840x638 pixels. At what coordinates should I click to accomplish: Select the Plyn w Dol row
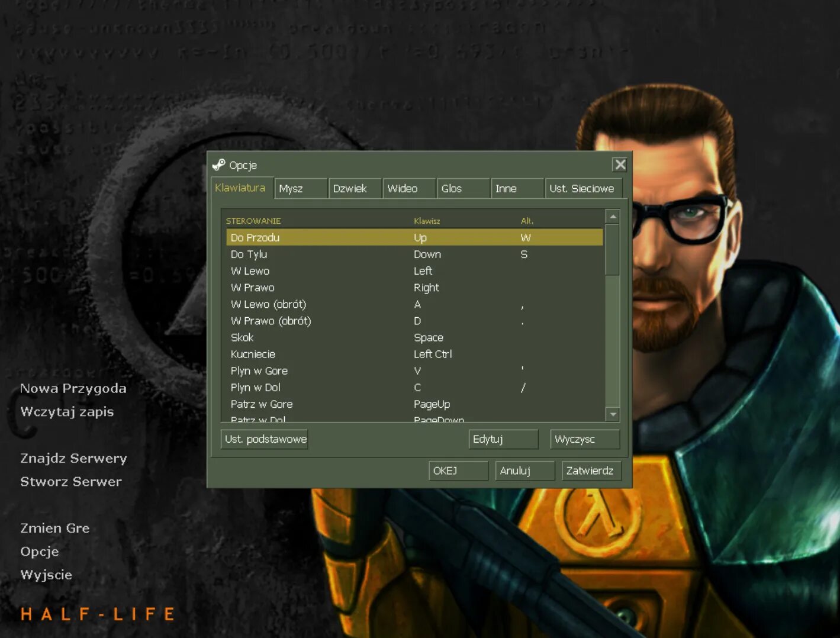coord(414,388)
